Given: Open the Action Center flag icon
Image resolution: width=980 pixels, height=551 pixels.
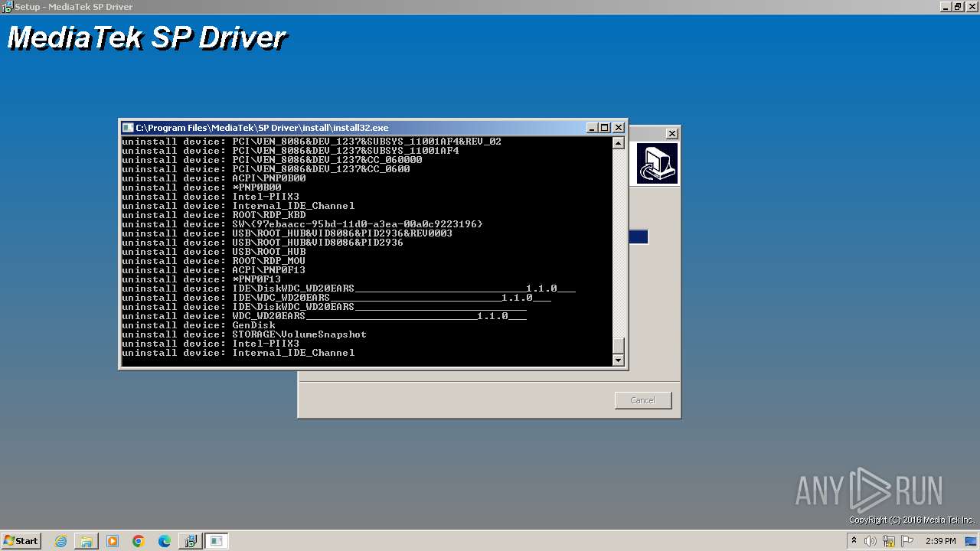Looking at the screenshot, I should tap(906, 541).
